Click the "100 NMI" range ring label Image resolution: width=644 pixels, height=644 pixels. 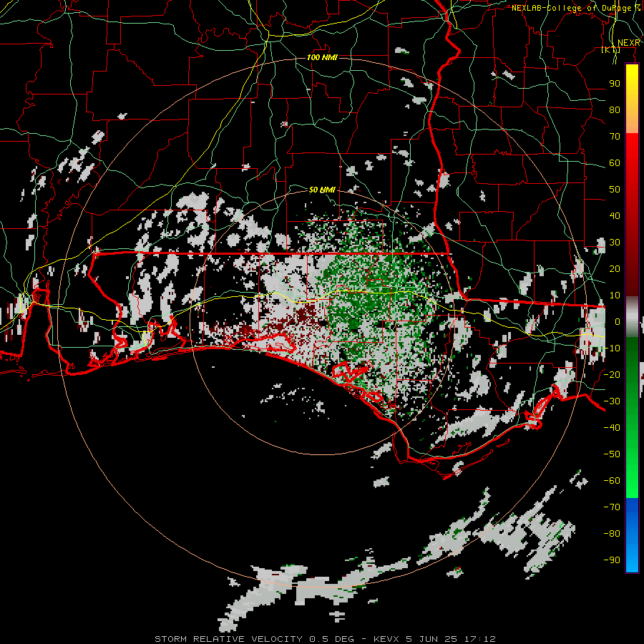(x=322, y=57)
